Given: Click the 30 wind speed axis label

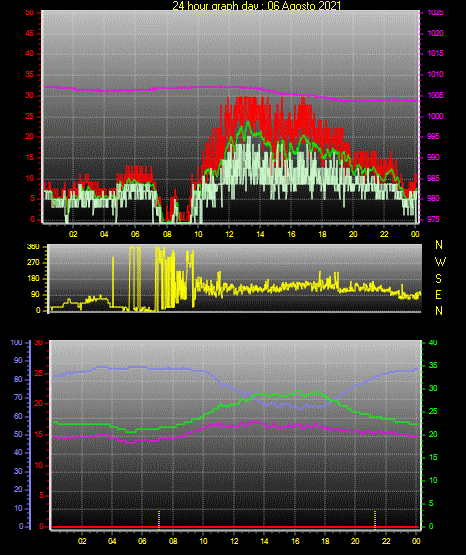Looking at the screenshot, I should pos(30,96).
